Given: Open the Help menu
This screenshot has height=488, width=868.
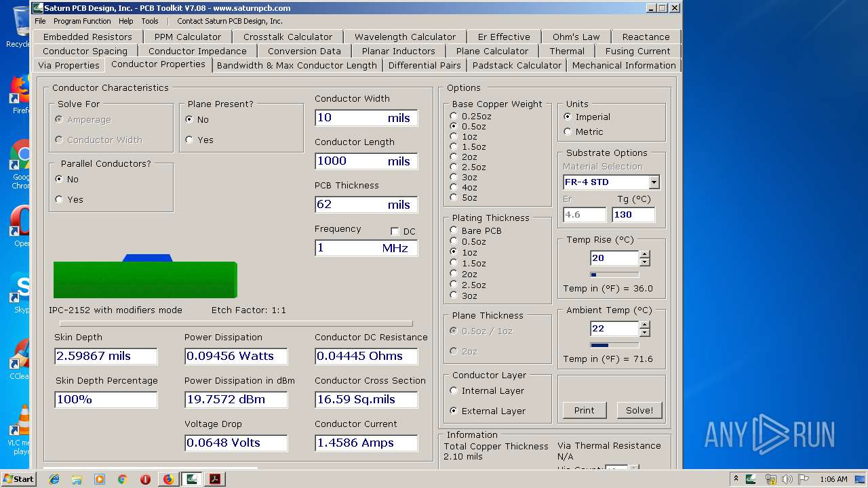Looking at the screenshot, I should [x=126, y=21].
